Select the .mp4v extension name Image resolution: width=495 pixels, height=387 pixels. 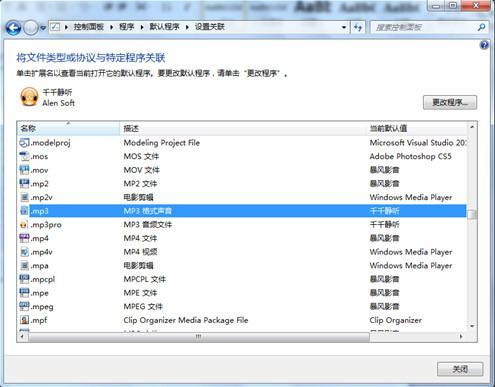tap(42, 252)
